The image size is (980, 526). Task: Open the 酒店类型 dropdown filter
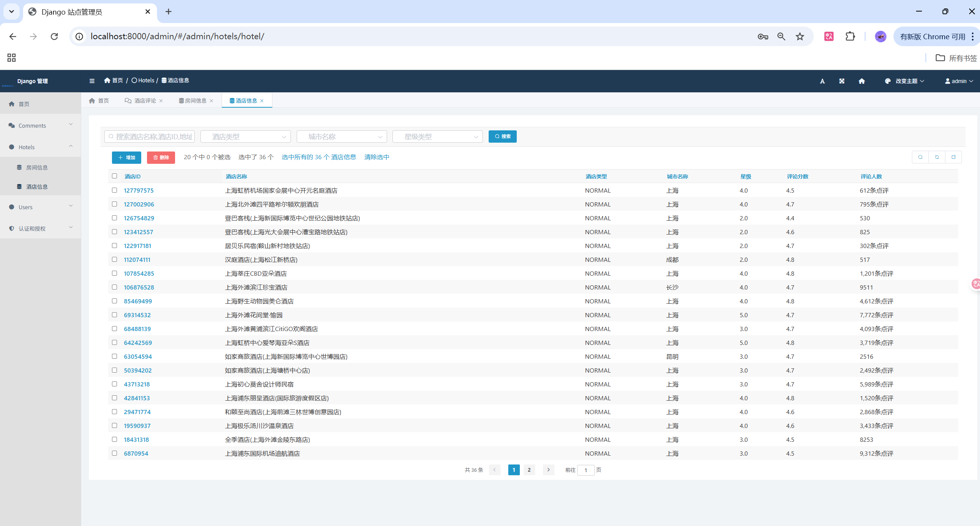pyautogui.click(x=245, y=136)
